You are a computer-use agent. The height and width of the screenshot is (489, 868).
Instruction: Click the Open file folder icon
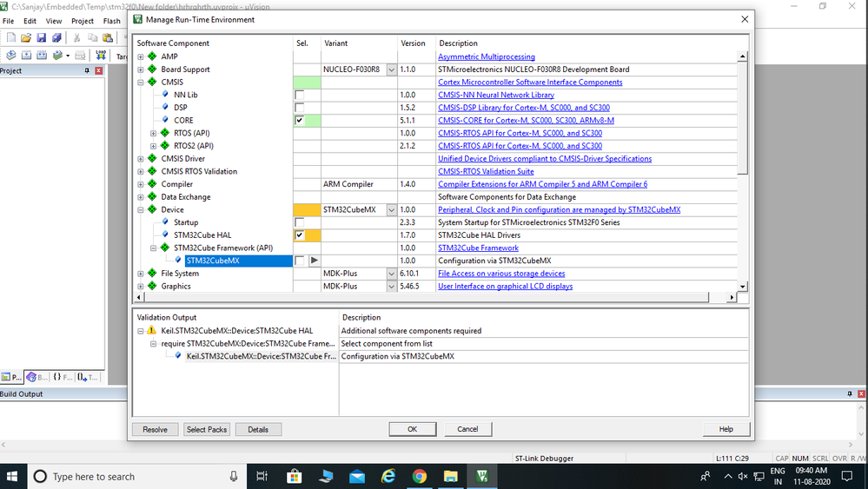(x=26, y=37)
